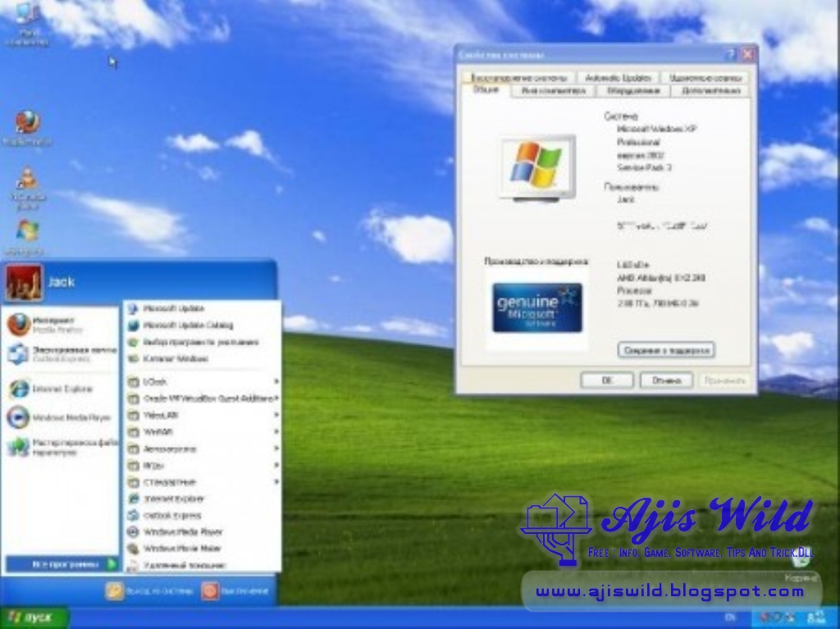Switch to Hardware (Оборудование) tab

[x=633, y=90]
